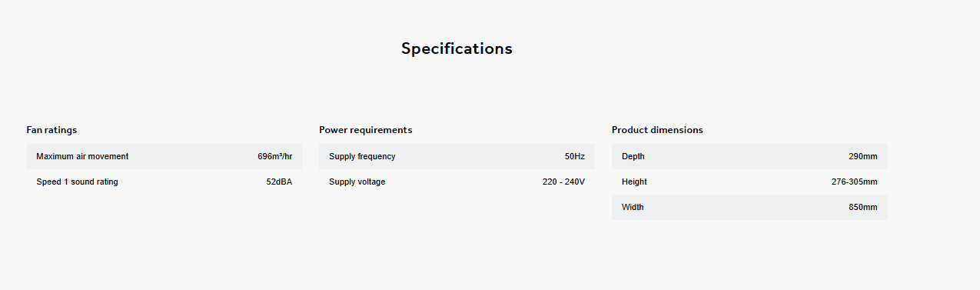Click the 696m³/hr air movement value
980x290 pixels.
275,156
